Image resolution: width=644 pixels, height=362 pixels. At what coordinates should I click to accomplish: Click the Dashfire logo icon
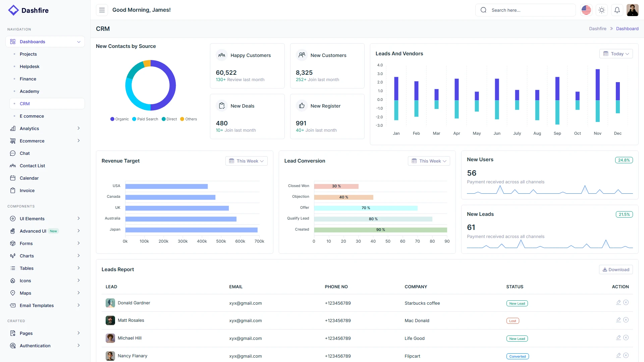point(13,10)
